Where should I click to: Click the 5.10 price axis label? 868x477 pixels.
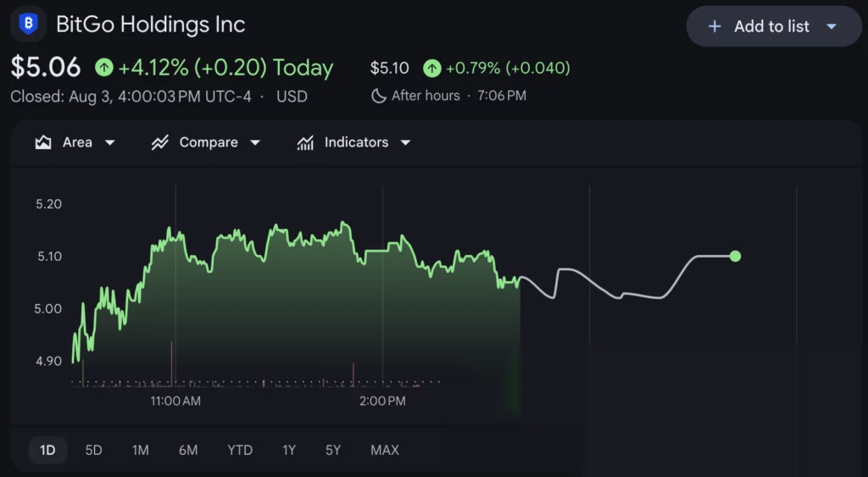coord(48,256)
